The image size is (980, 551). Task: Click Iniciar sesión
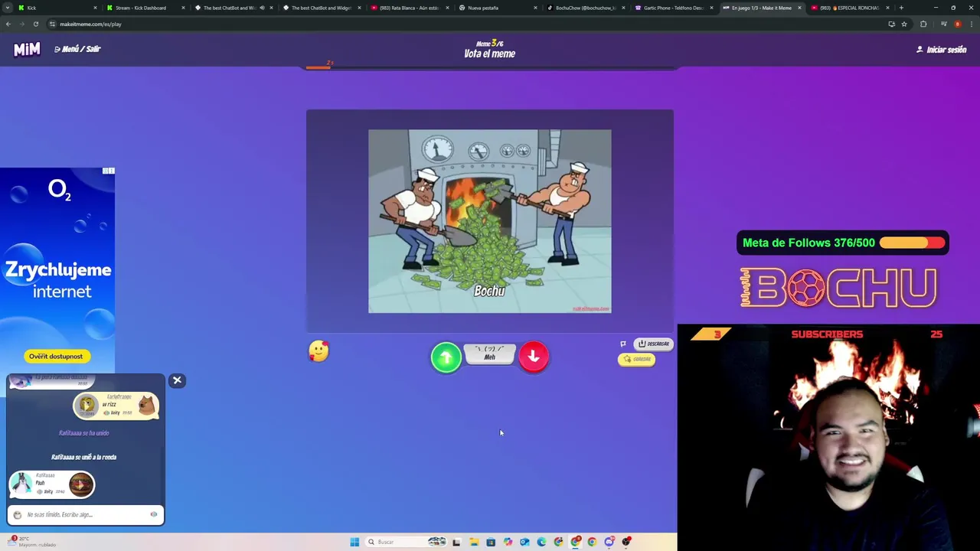pyautogui.click(x=942, y=50)
